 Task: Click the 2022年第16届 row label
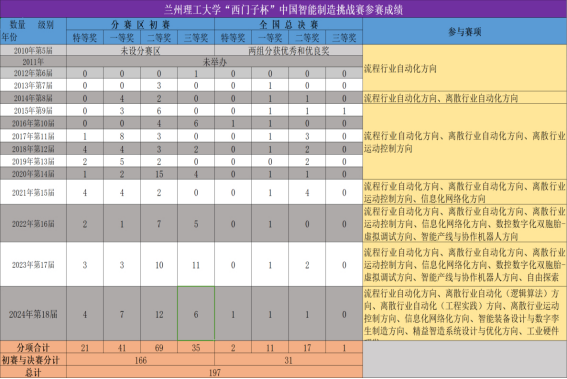[x=33, y=223]
